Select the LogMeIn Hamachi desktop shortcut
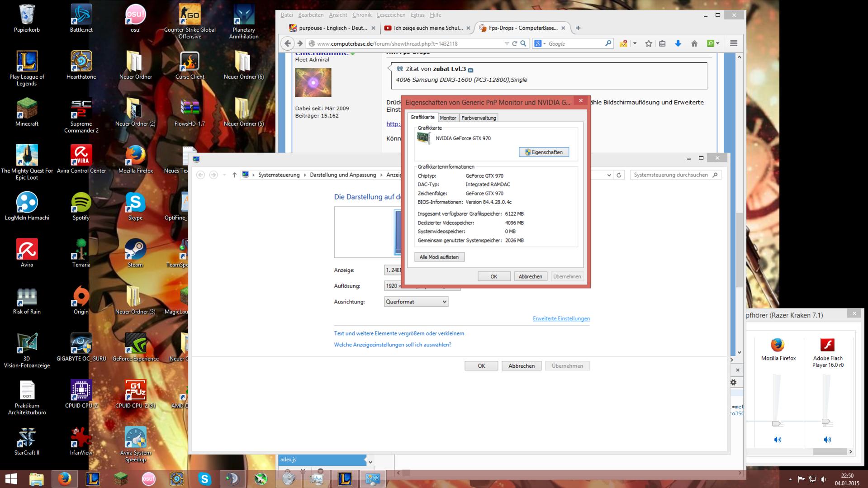 (x=27, y=206)
